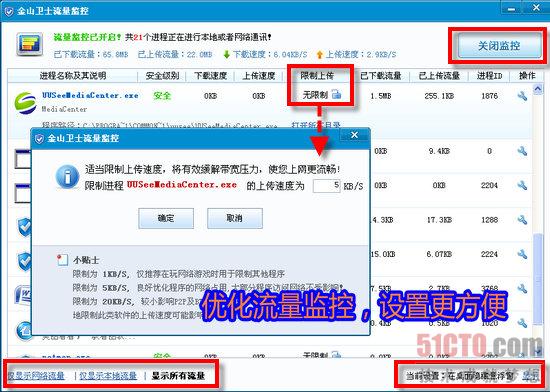
Task: Sort by 限制上传 column header
Action: click(x=317, y=76)
